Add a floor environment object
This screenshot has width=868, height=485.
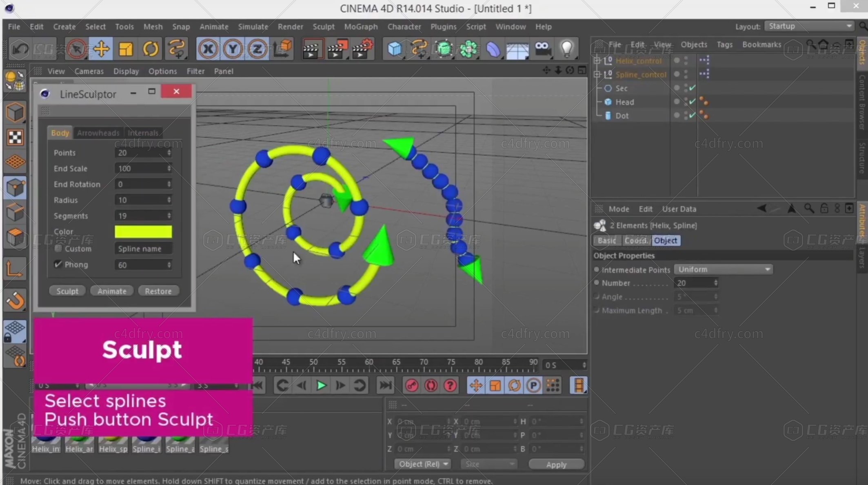point(517,49)
